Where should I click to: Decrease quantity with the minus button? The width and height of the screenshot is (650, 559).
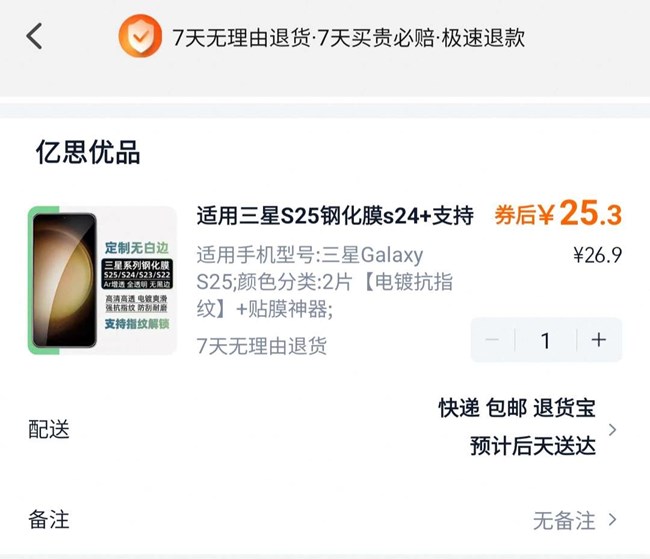(492, 340)
